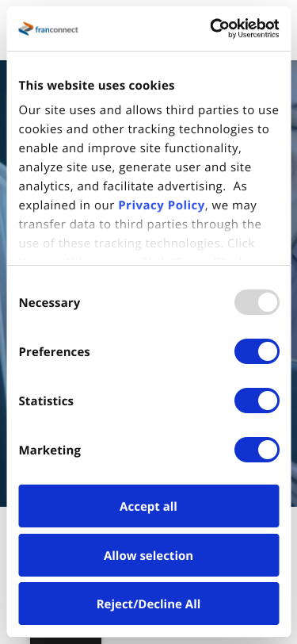
Task: Select the Statistics category label
Action: [x=46, y=401]
